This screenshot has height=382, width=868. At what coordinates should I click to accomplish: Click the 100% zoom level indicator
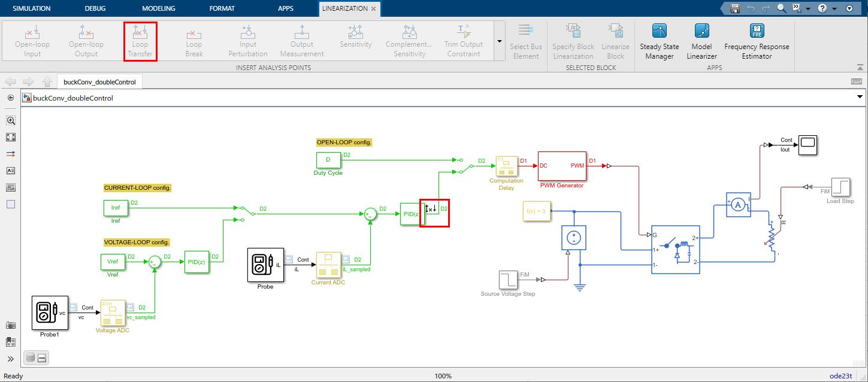[x=443, y=376]
